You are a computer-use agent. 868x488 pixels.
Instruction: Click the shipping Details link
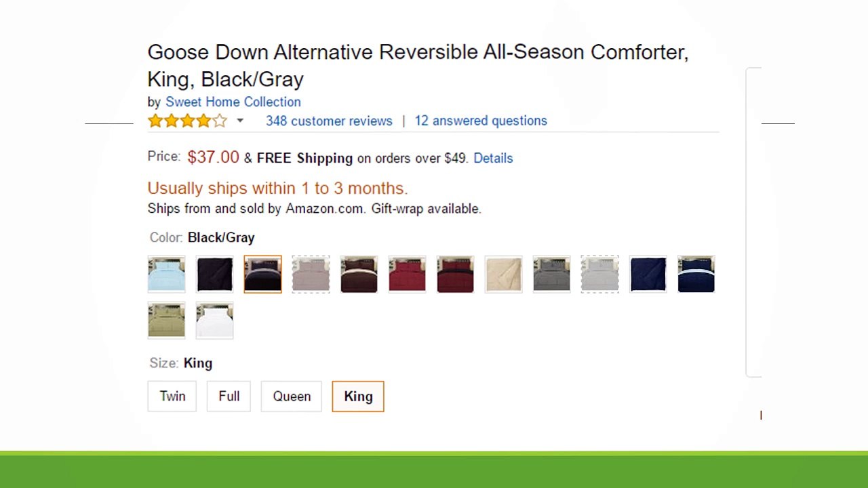pyautogui.click(x=493, y=158)
